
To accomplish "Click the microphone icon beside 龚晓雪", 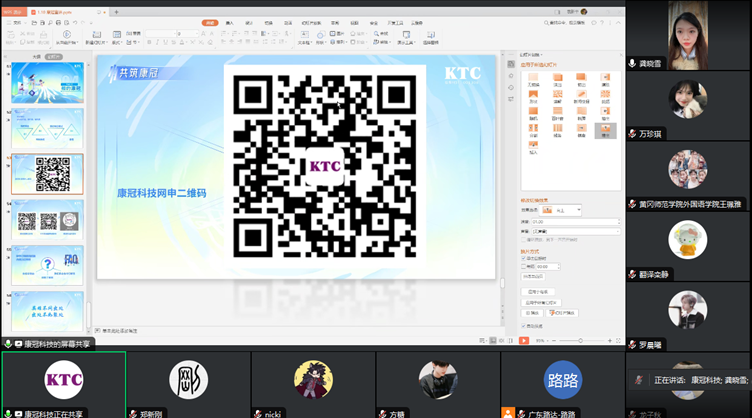I will point(632,63).
